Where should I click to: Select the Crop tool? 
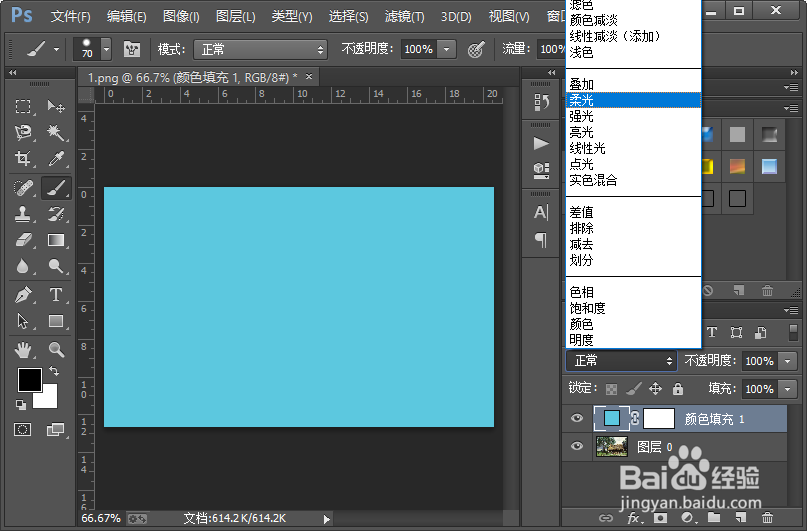tap(23, 158)
